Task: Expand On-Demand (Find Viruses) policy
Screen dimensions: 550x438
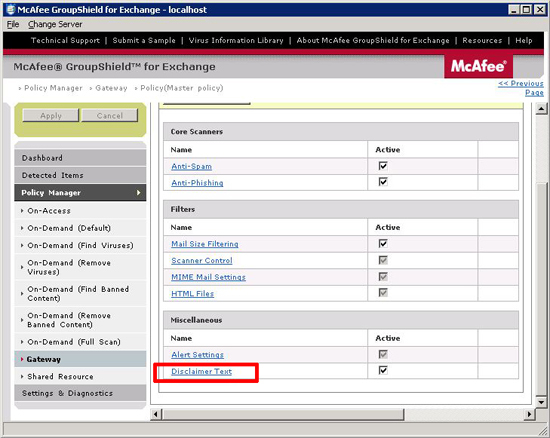Action: pos(80,245)
